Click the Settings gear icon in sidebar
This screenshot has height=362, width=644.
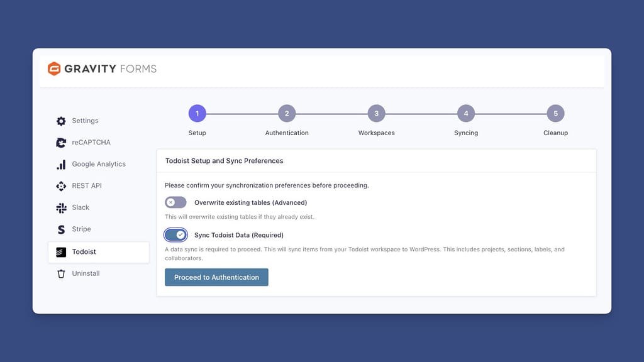pyautogui.click(x=60, y=121)
